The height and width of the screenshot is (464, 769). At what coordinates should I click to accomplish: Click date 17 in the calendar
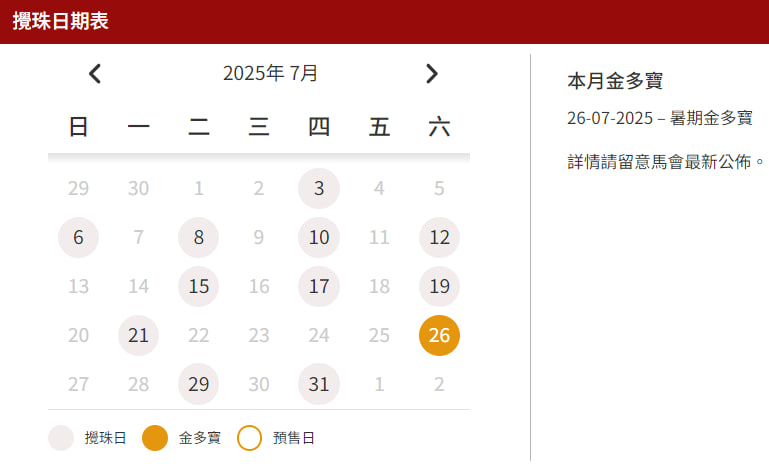point(319,287)
